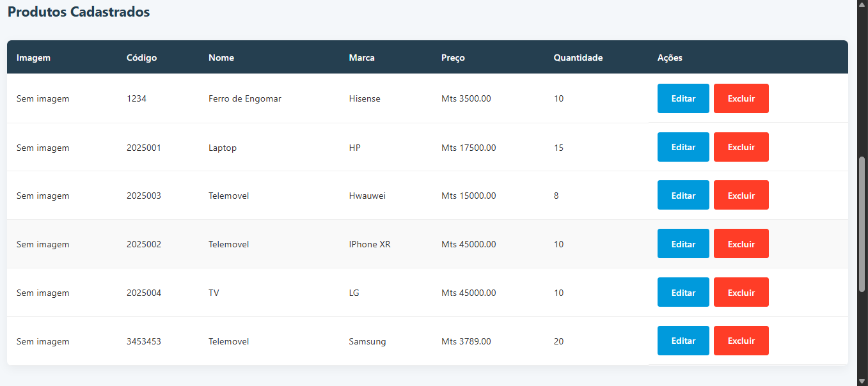Delete the LG TV entry
Screen dimensions: 868x386
click(741, 292)
